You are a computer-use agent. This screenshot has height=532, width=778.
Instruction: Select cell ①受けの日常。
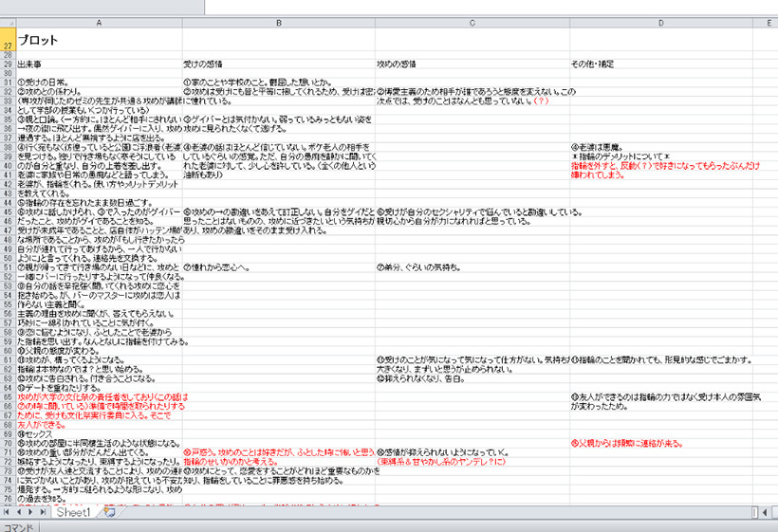click(100, 83)
